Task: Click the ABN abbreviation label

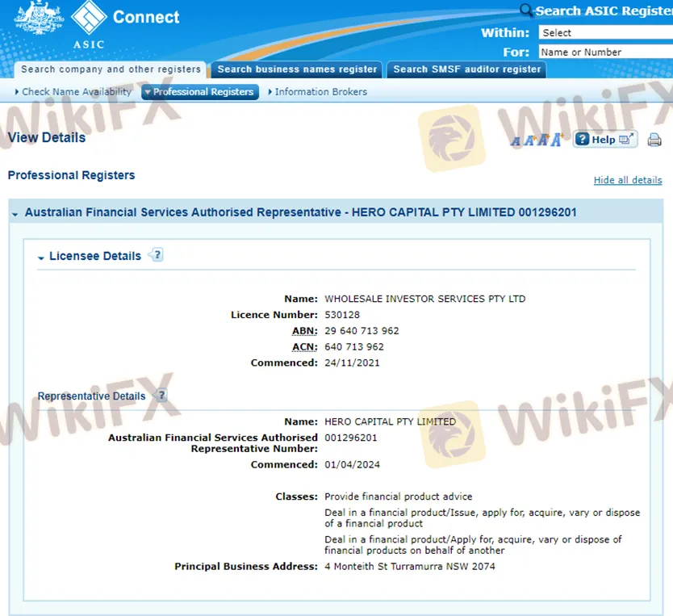Action: click(x=305, y=331)
